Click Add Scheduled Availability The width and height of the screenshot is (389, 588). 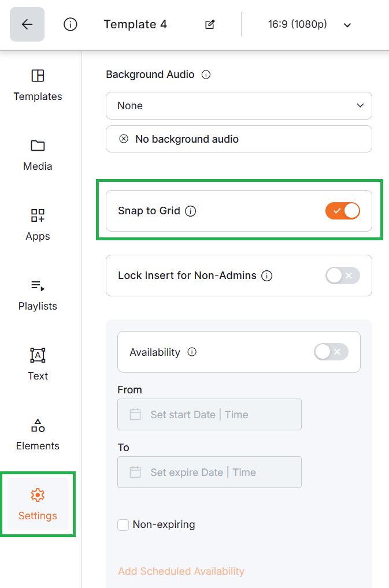[x=181, y=571]
